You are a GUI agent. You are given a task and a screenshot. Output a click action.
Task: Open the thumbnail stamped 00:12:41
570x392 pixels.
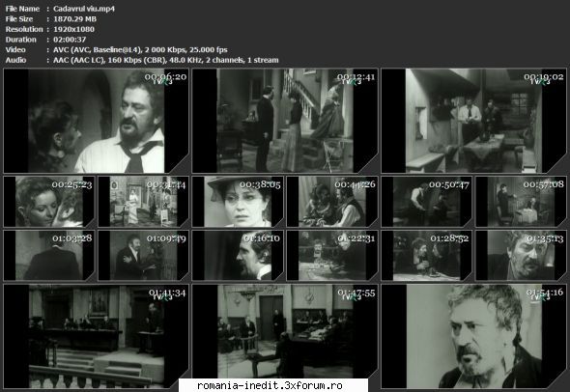(285, 121)
